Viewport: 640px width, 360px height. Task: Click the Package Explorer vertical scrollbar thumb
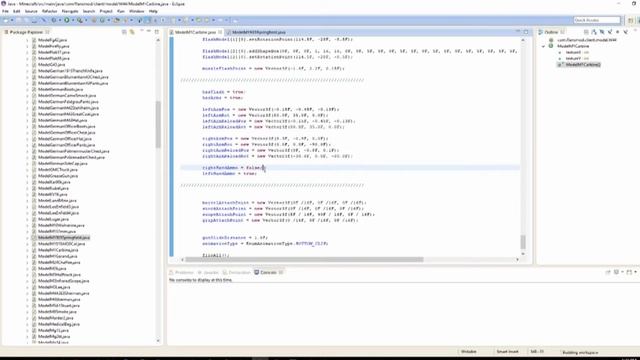click(158, 124)
